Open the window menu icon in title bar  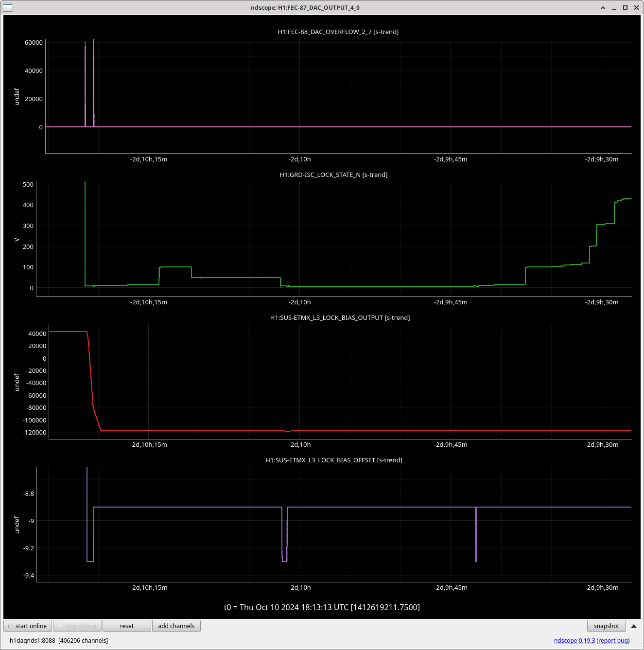point(8,7)
